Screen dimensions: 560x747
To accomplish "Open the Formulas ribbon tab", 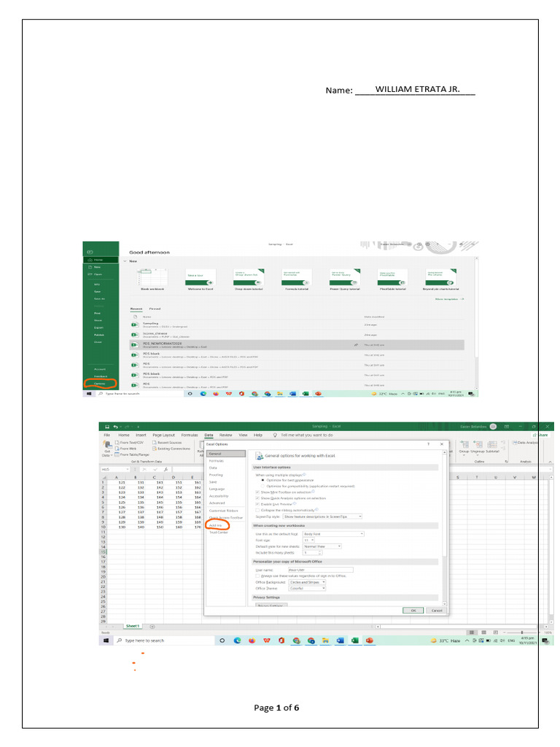I will [x=189, y=435].
